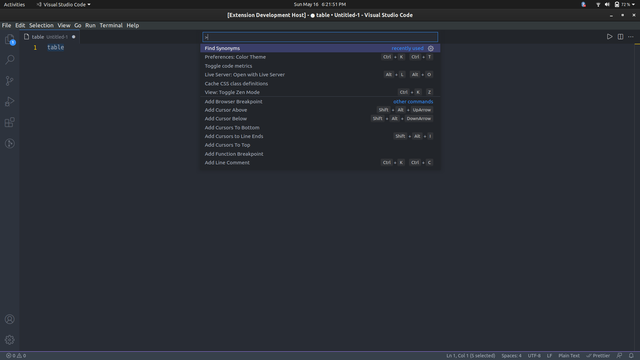640x360 pixels.
Task: Open the Source Control view
Action: 10,81
